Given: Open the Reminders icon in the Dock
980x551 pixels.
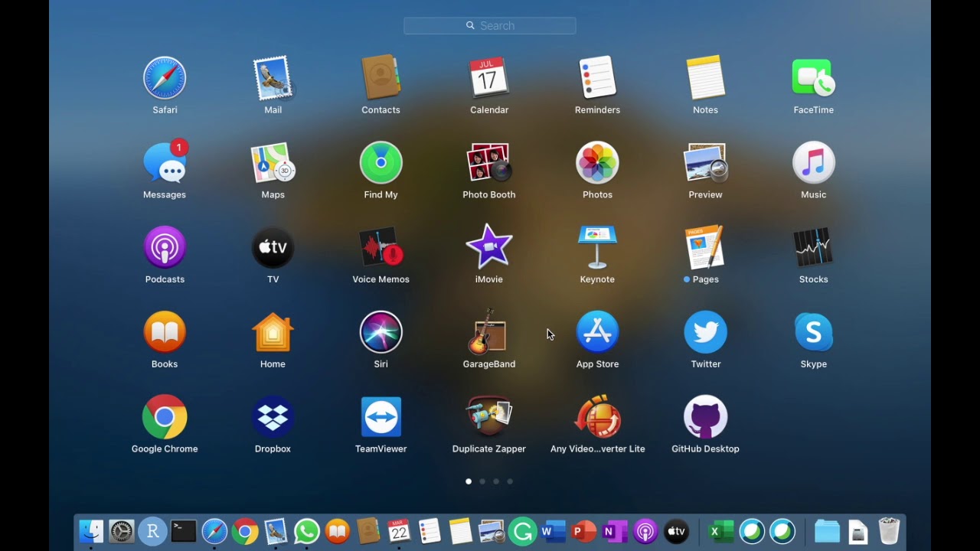Looking at the screenshot, I should (x=430, y=531).
